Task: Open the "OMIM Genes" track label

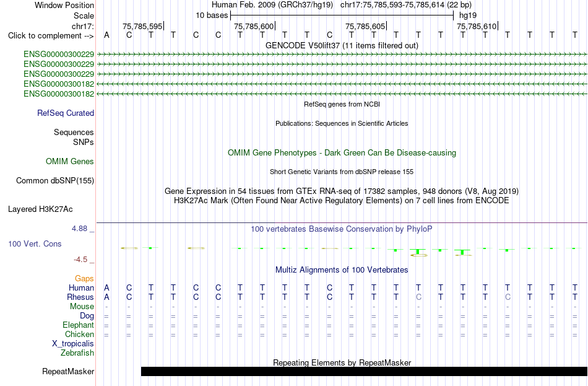Action: [x=70, y=162]
